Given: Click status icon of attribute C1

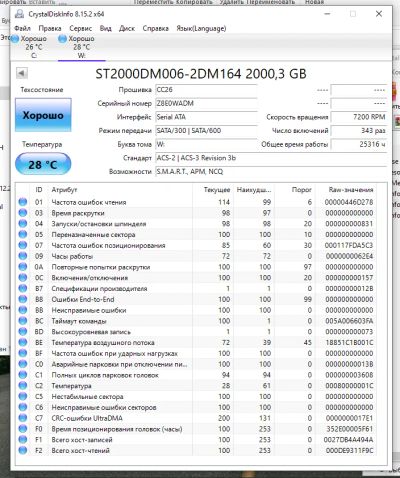Looking at the screenshot, I should point(23,375).
